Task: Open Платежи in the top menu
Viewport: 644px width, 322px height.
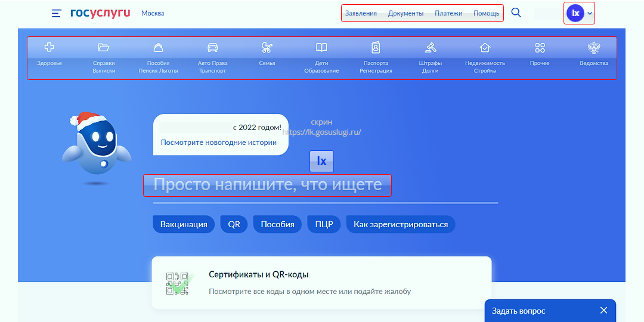Action: coord(448,13)
